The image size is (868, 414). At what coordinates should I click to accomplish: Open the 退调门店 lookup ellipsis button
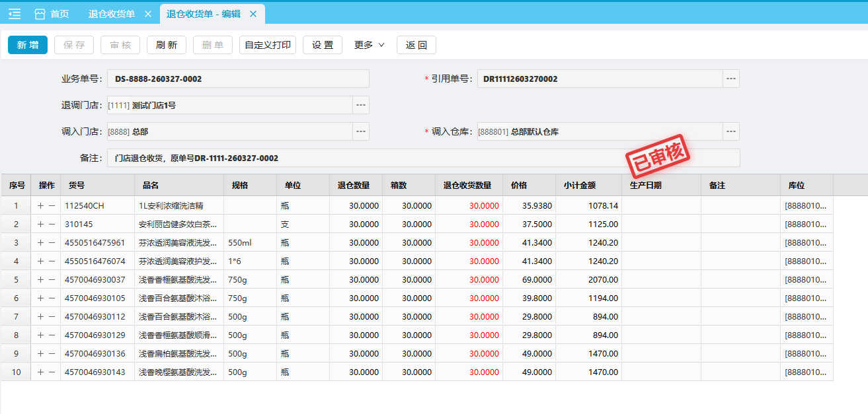click(360, 105)
